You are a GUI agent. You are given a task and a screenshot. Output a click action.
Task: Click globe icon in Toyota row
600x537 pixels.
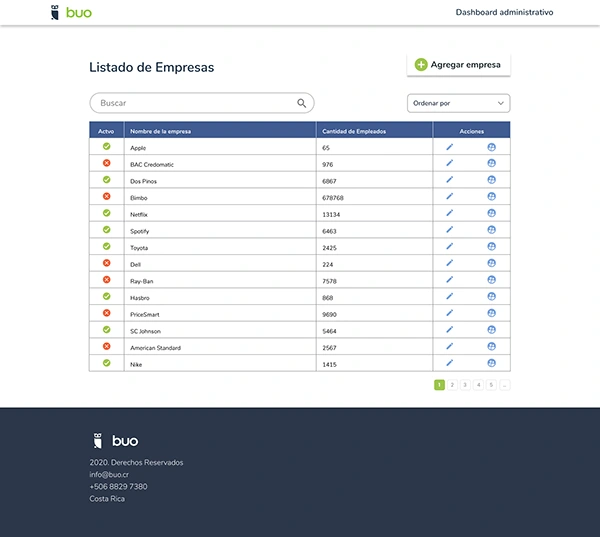tap(492, 246)
